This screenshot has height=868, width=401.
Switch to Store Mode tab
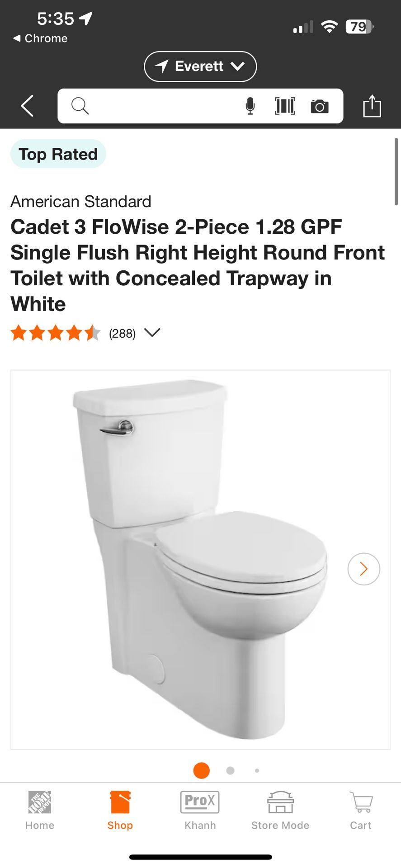click(x=280, y=811)
